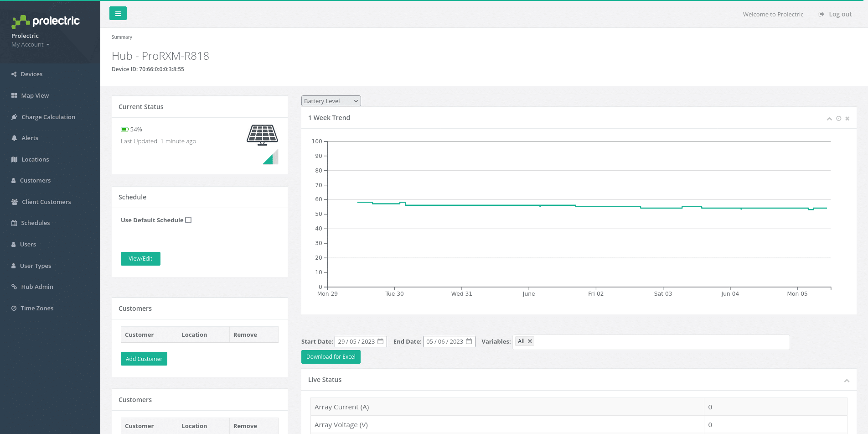The height and width of the screenshot is (434, 868).
Task: Collapse the 1 Week Trend panel
Action: click(829, 119)
